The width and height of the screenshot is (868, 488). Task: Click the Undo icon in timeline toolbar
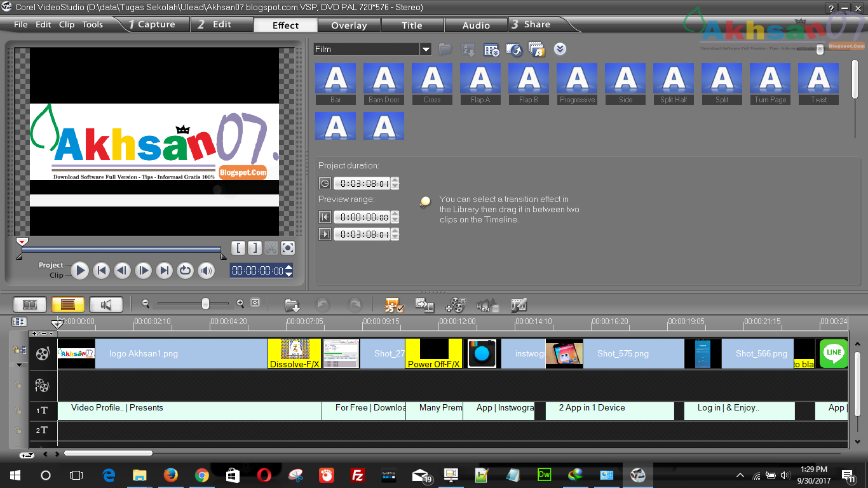[322, 304]
